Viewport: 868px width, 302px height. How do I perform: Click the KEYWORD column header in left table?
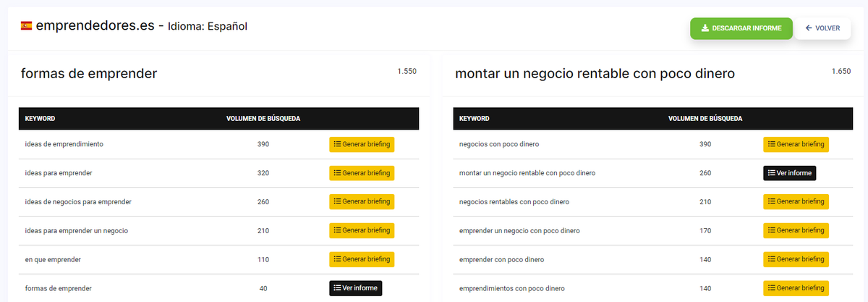coord(40,119)
